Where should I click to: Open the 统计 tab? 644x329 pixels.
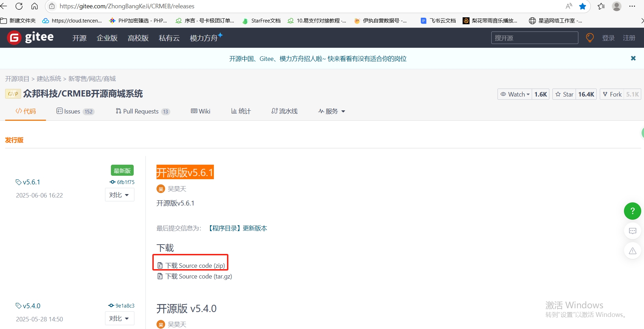[x=241, y=111]
